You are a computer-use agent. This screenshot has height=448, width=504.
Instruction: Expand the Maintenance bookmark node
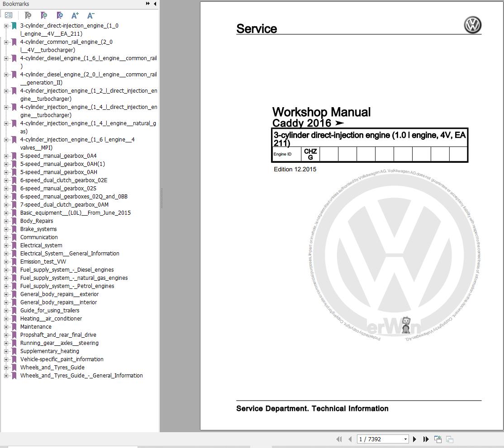6,327
